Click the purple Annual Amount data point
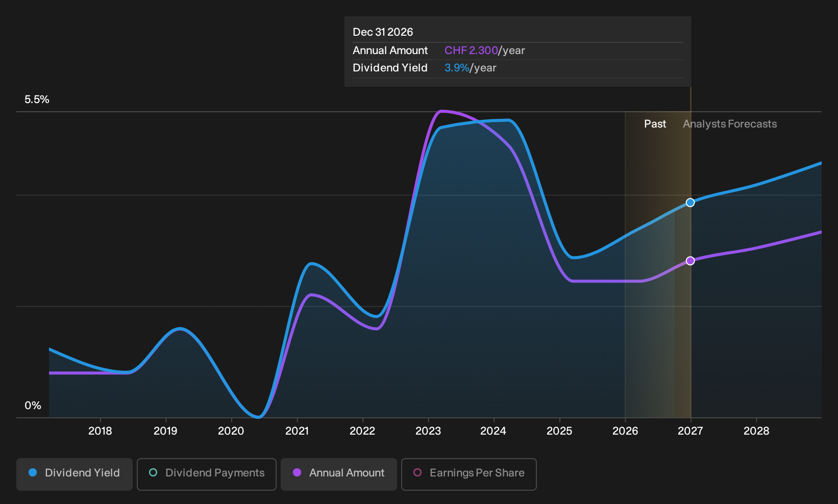This screenshot has height=504, width=838. (x=690, y=261)
